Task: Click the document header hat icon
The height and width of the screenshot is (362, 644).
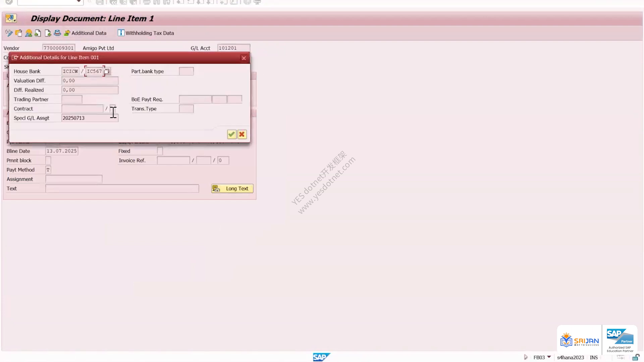Action: pos(57,33)
